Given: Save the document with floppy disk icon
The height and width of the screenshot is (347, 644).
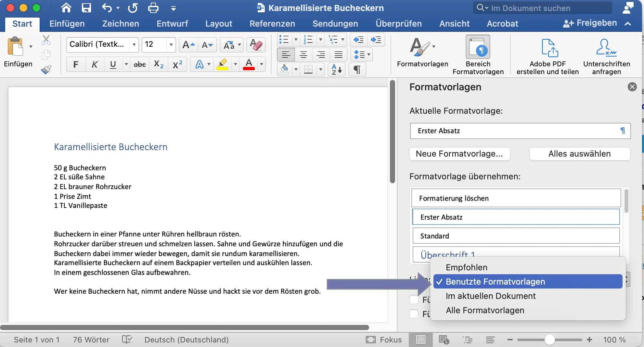Looking at the screenshot, I should pos(86,8).
